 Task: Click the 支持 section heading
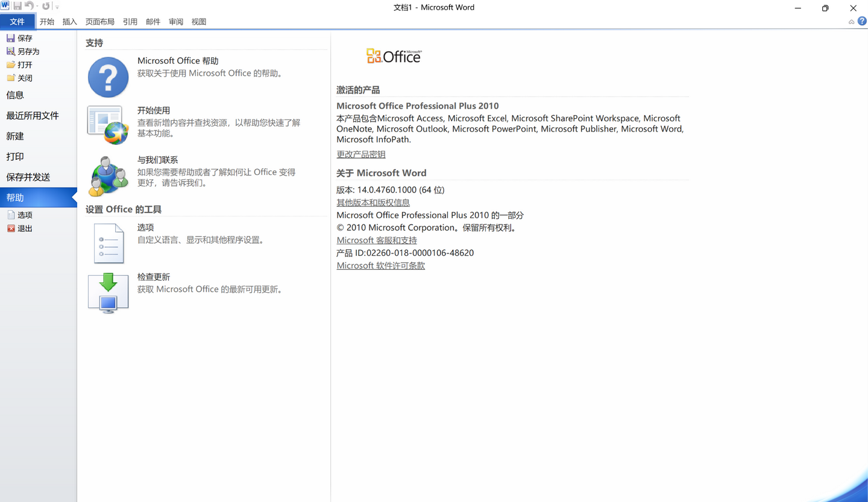coord(94,43)
